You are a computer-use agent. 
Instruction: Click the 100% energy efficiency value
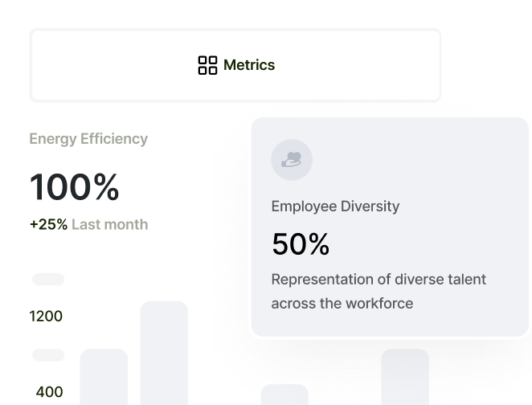tap(74, 186)
